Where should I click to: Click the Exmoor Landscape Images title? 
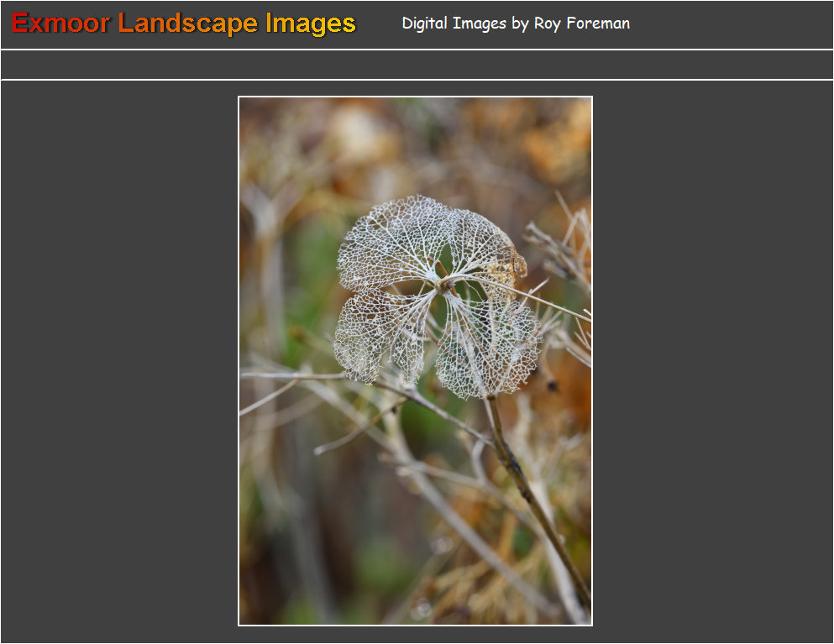click(184, 24)
